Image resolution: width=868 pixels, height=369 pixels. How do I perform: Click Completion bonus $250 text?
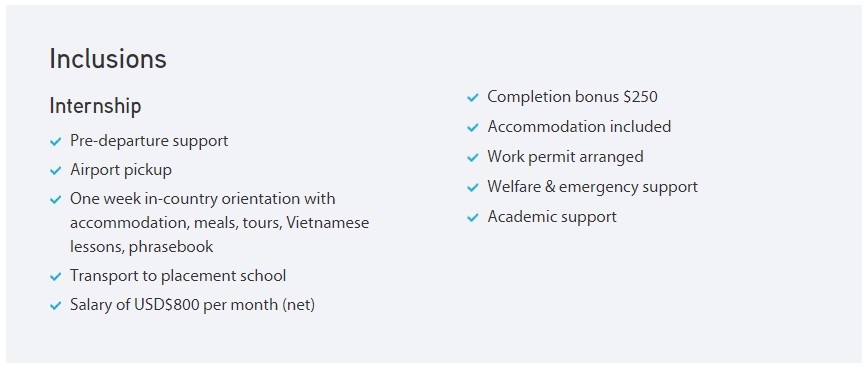coord(572,97)
